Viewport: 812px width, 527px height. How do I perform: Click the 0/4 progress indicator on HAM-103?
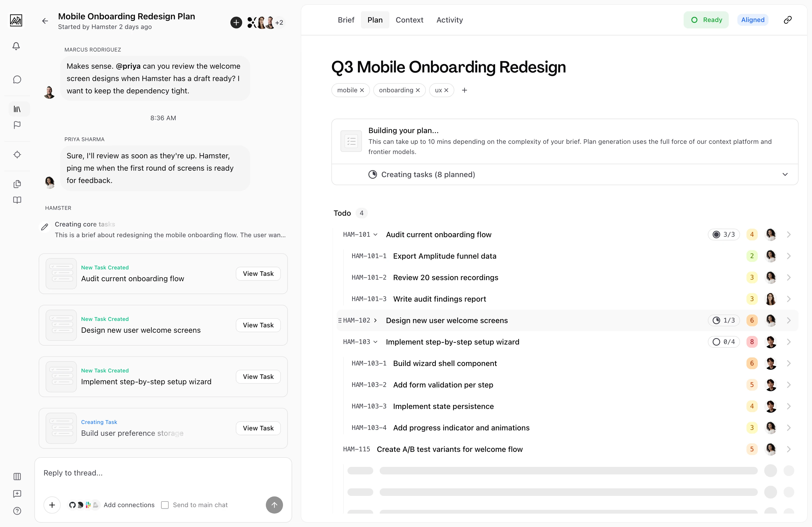pyautogui.click(x=724, y=342)
